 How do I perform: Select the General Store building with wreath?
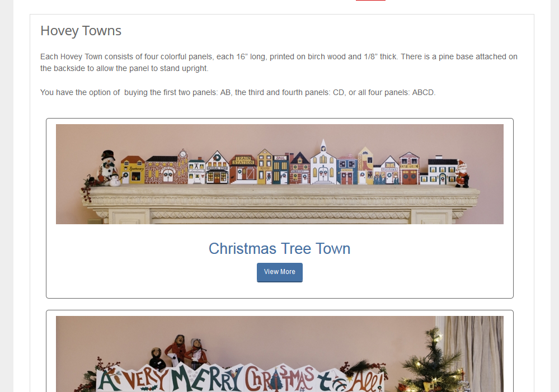tap(217, 168)
